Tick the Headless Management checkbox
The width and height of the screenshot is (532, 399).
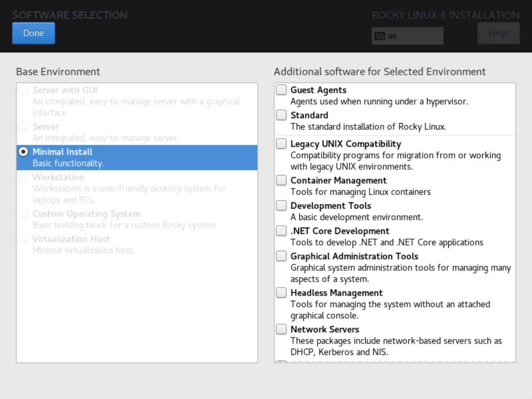click(x=281, y=293)
